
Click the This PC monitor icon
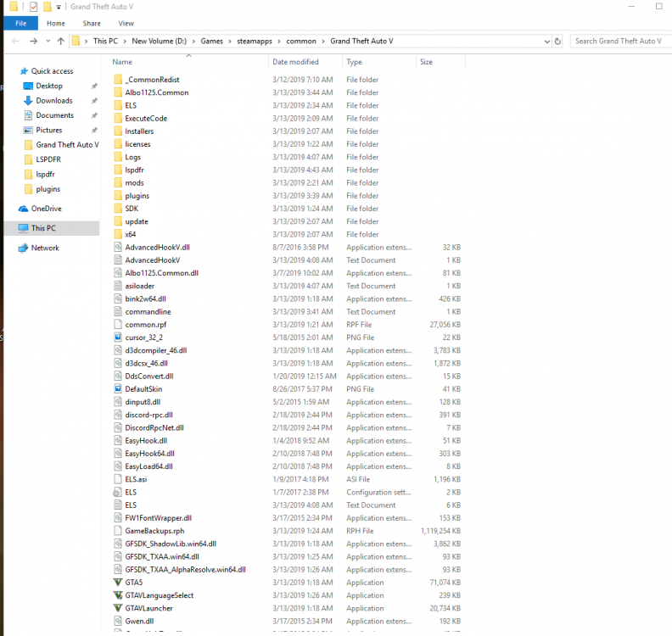[x=23, y=228]
